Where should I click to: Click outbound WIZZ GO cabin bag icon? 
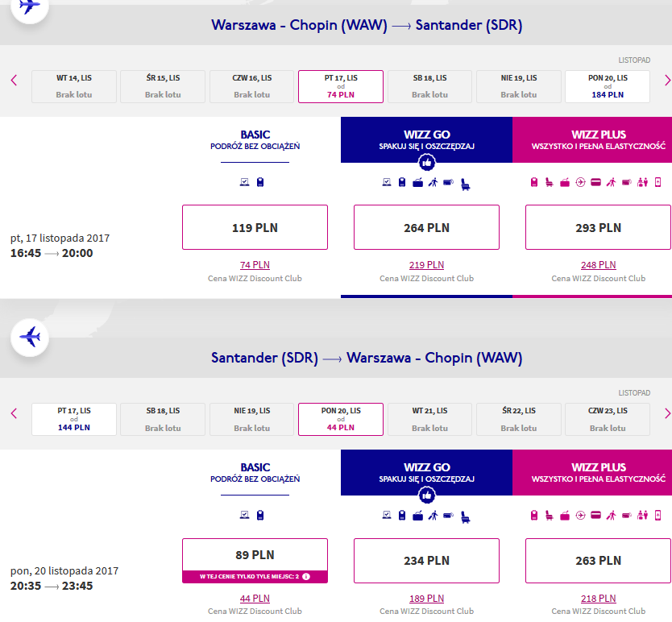[402, 182]
